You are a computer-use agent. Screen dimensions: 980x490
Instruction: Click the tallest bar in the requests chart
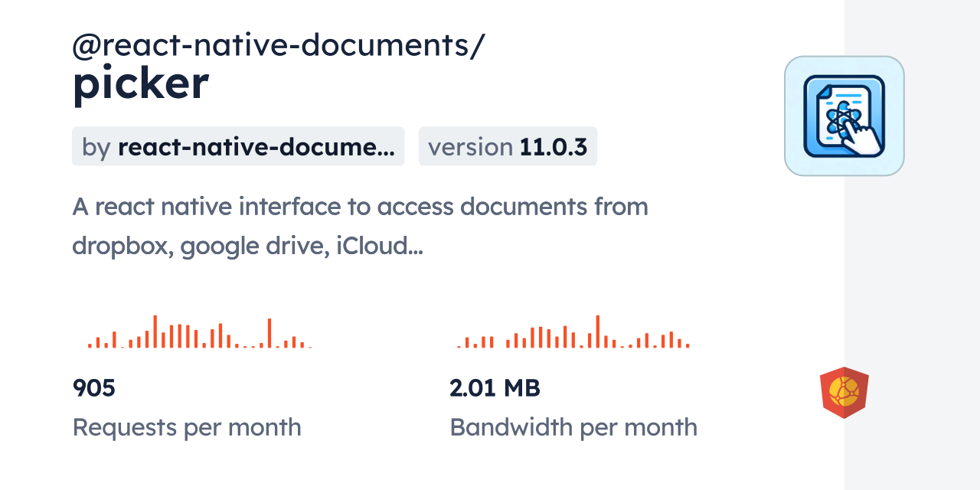(155, 332)
